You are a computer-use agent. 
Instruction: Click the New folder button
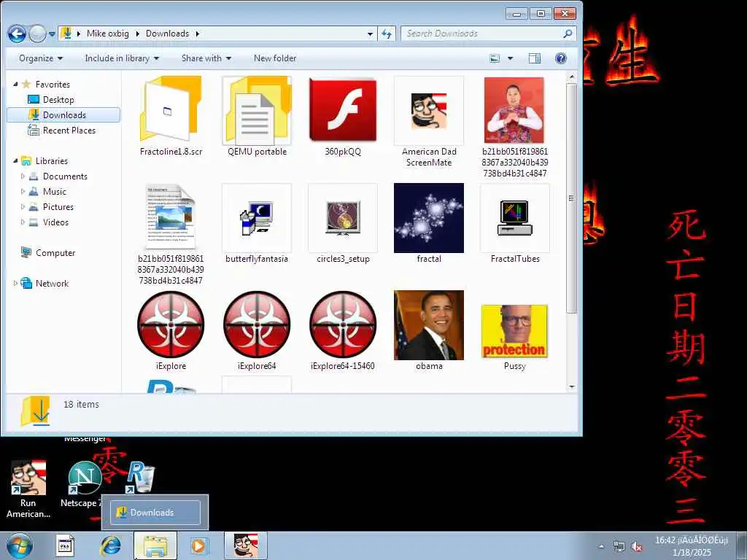click(x=275, y=58)
